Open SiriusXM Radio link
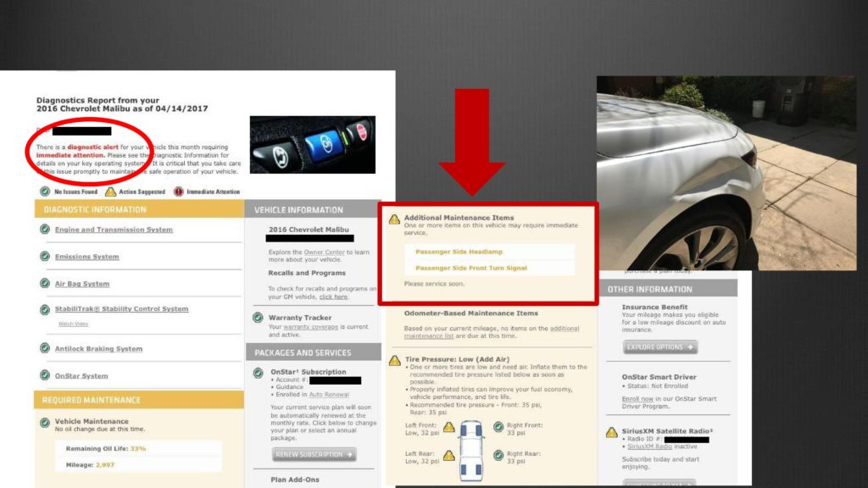Screen dimensions: 868x488 pyautogui.click(x=649, y=446)
